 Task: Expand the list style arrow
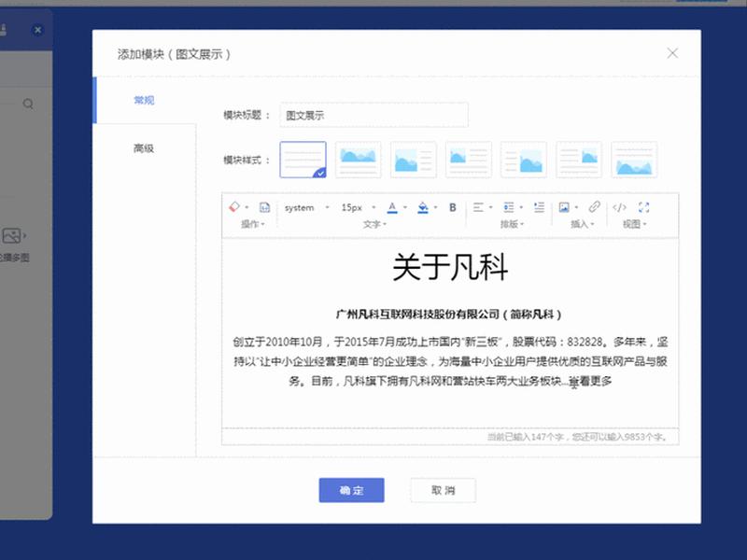point(521,207)
